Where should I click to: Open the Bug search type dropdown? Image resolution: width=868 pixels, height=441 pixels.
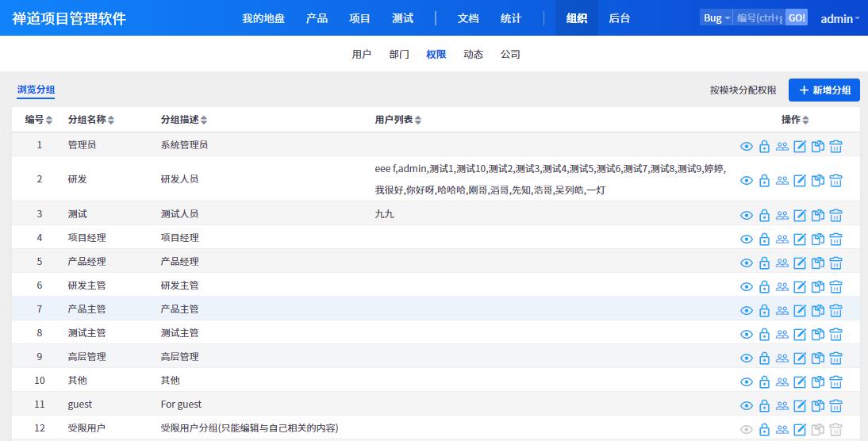pos(716,18)
